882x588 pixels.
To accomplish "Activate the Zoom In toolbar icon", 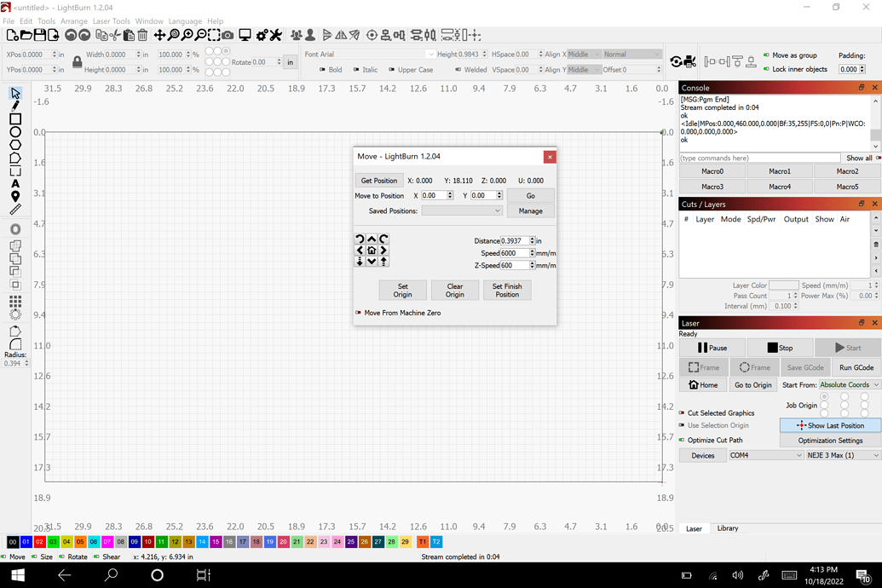I will click(187, 35).
